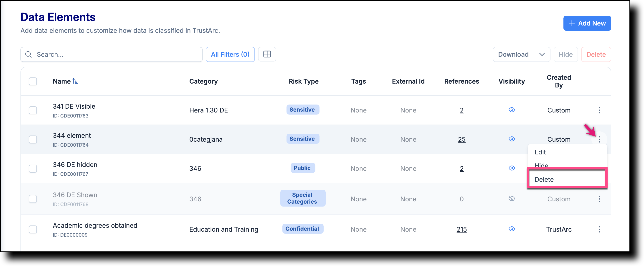Click the column configuration grid icon
The height and width of the screenshot is (266, 644).
coord(267,54)
